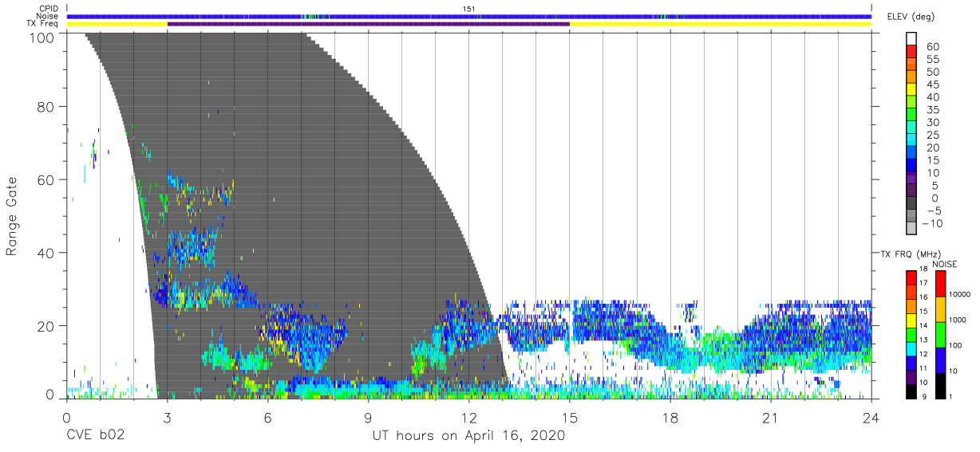980x452 pixels.
Task: Click the y-axis range gate label '40'
Action: 47,253
